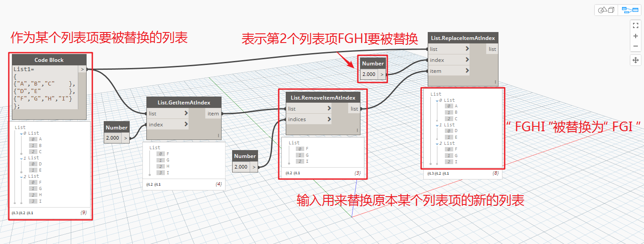Collapse '0 List' in ReplaceItemAtIndex preview
The height and width of the screenshot is (244, 644).
437,100
